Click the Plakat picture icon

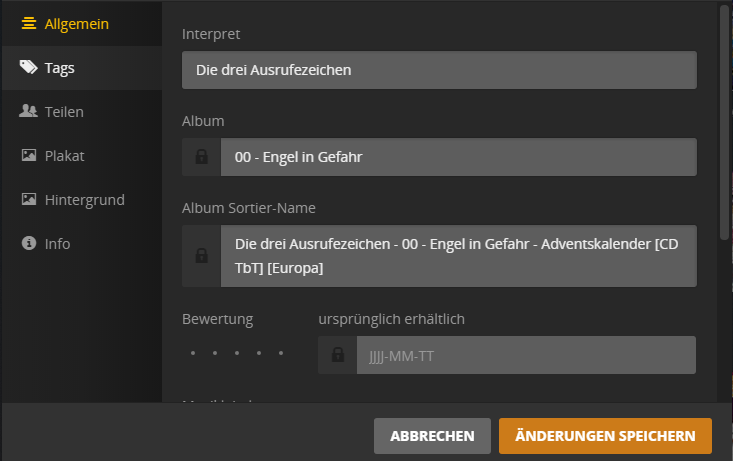click(x=29, y=156)
